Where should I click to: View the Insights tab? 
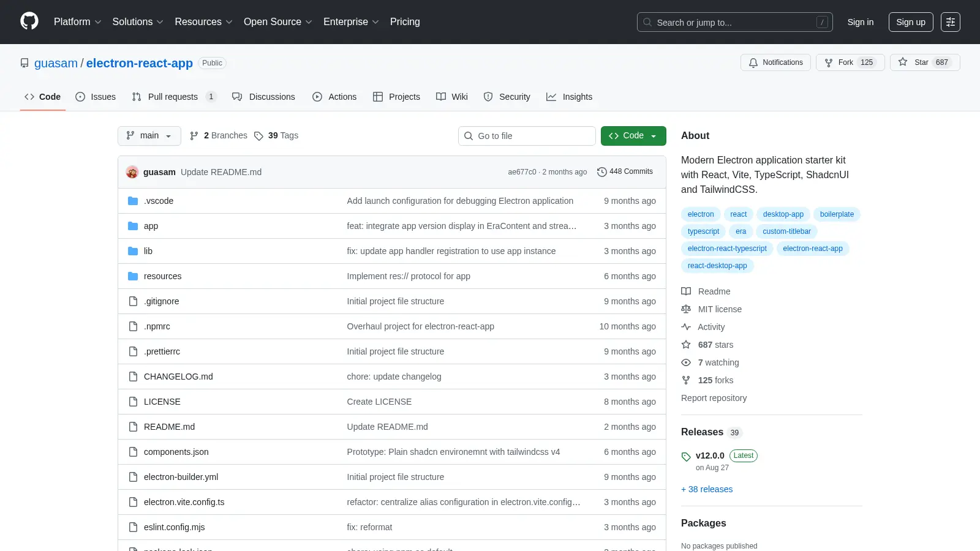click(570, 97)
